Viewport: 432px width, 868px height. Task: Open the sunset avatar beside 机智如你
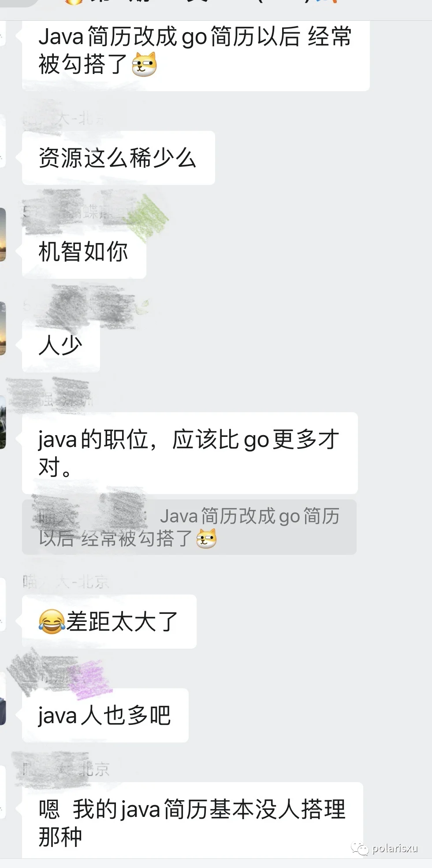pyautogui.click(x=3, y=235)
